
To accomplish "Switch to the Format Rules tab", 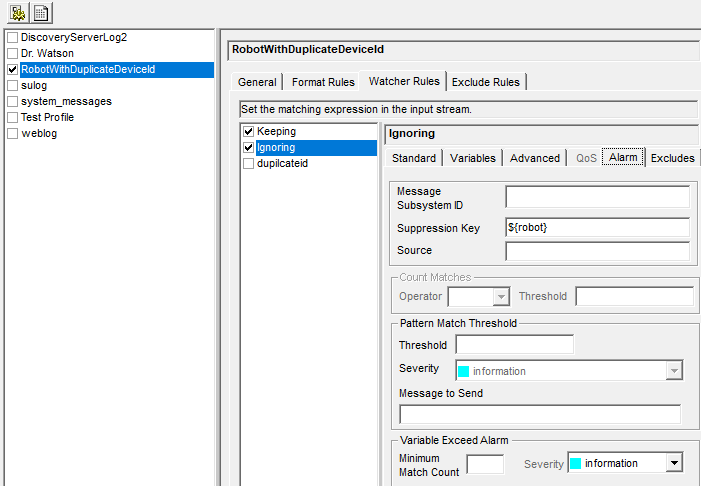I will pyautogui.click(x=323, y=82).
